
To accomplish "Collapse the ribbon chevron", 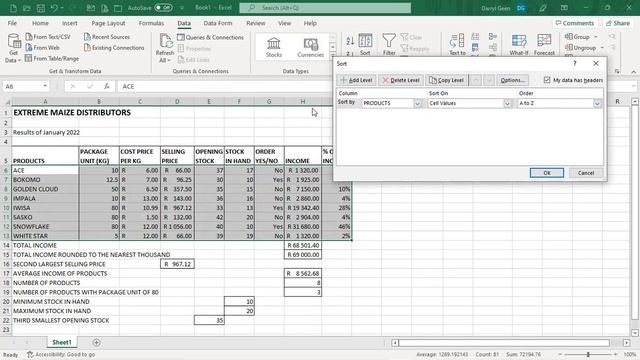I will 633,71.
